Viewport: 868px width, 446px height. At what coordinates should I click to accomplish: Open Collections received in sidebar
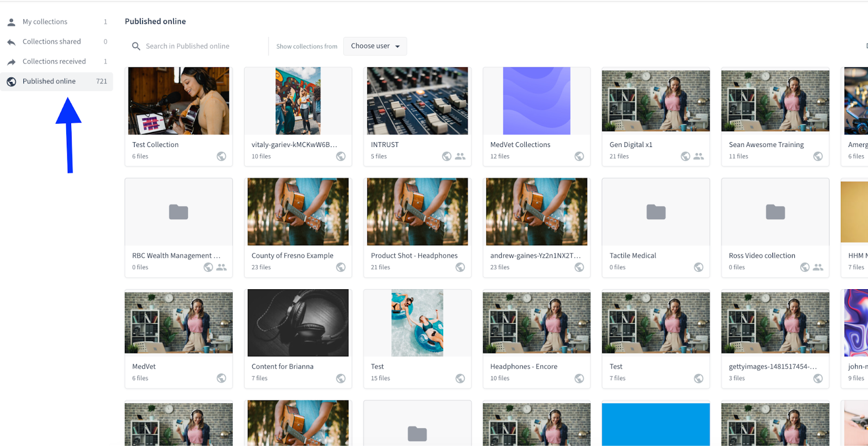[56, 61]
